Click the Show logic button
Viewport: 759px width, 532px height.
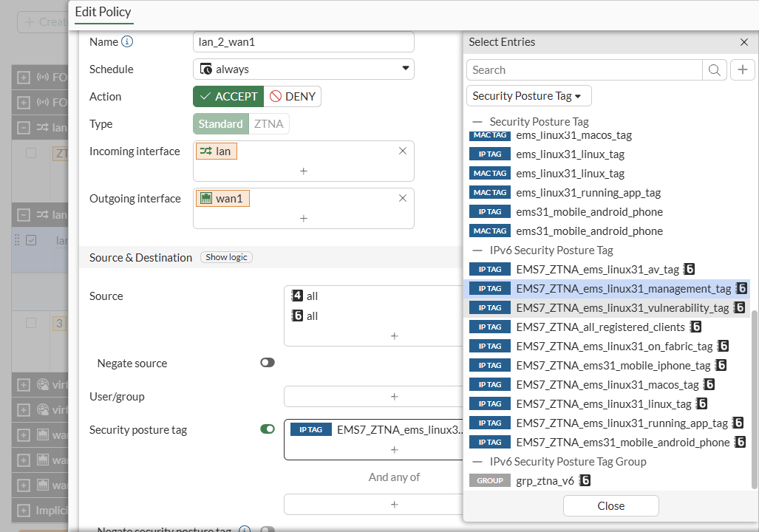[227, 257]
